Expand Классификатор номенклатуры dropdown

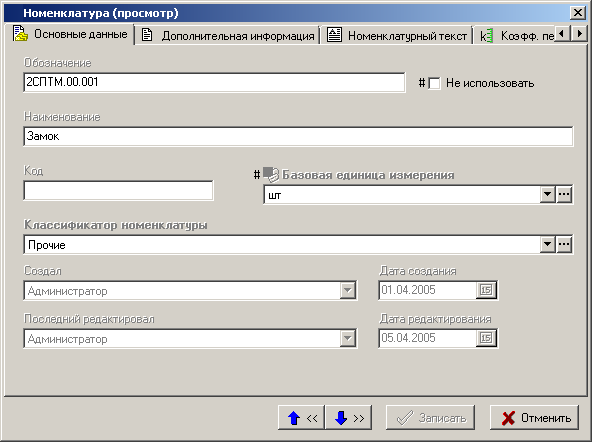tap(547, 244)
